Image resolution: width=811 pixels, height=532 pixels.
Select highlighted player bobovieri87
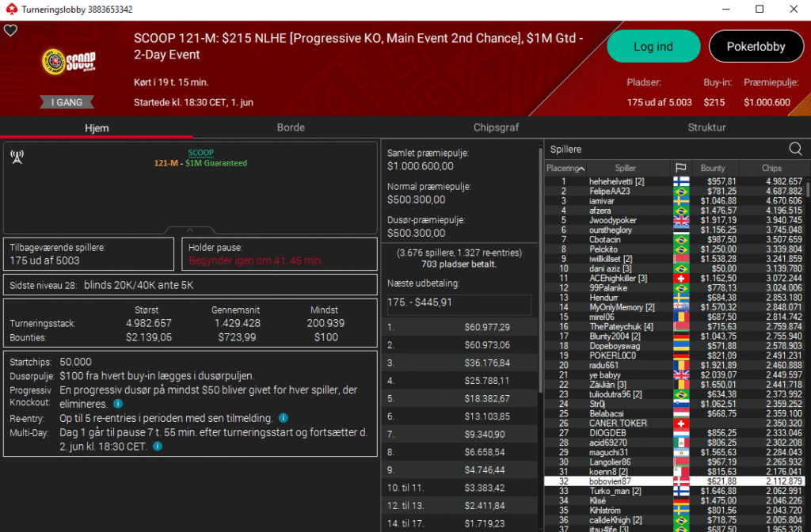point(674,481)
